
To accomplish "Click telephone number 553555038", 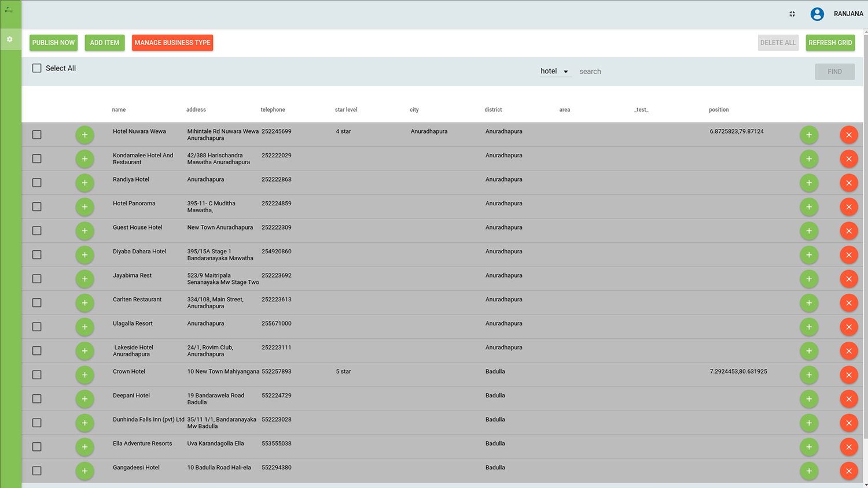I will [276, 443].
